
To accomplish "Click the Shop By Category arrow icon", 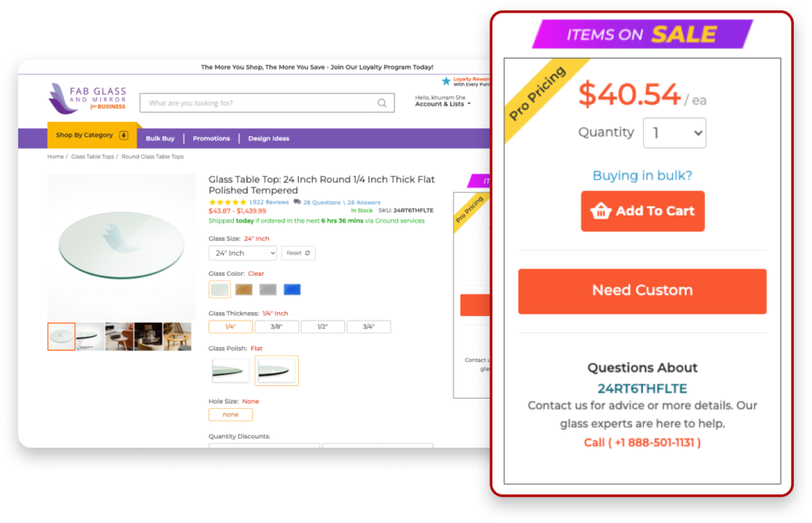I will (124, 135).
